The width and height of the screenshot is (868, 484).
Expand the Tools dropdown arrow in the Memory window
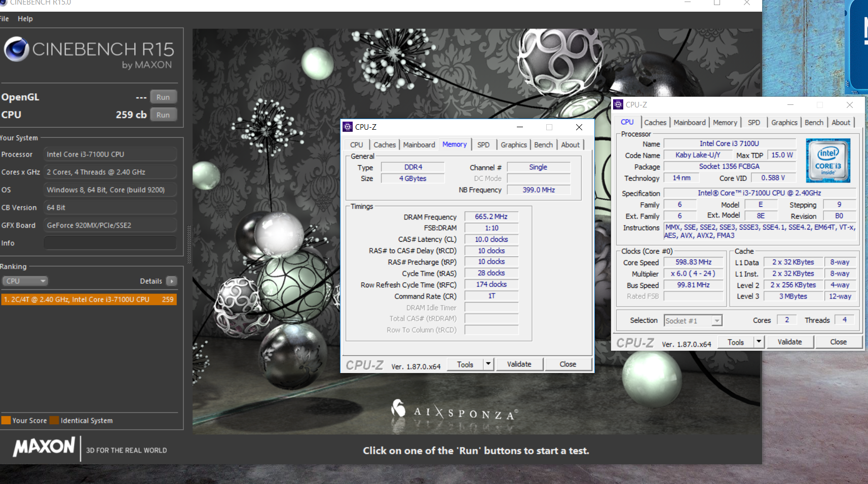pyautogui.click(x=488, y=364)
